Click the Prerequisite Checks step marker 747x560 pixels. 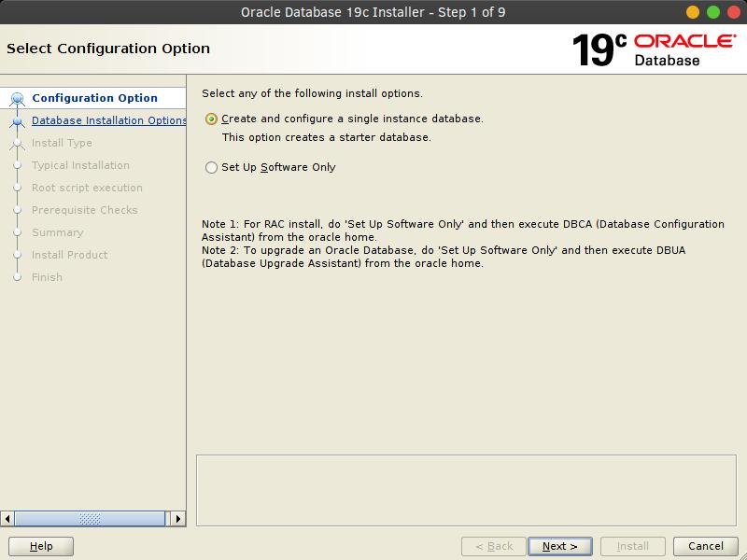tap(18, 211)
